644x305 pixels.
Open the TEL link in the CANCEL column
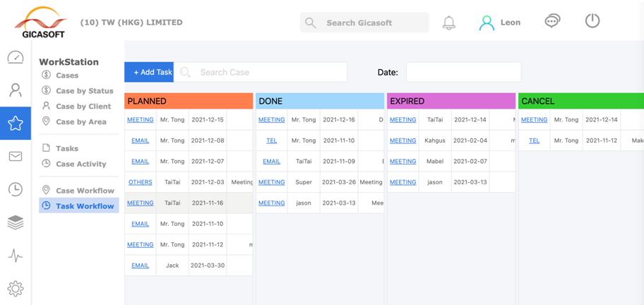535,140
